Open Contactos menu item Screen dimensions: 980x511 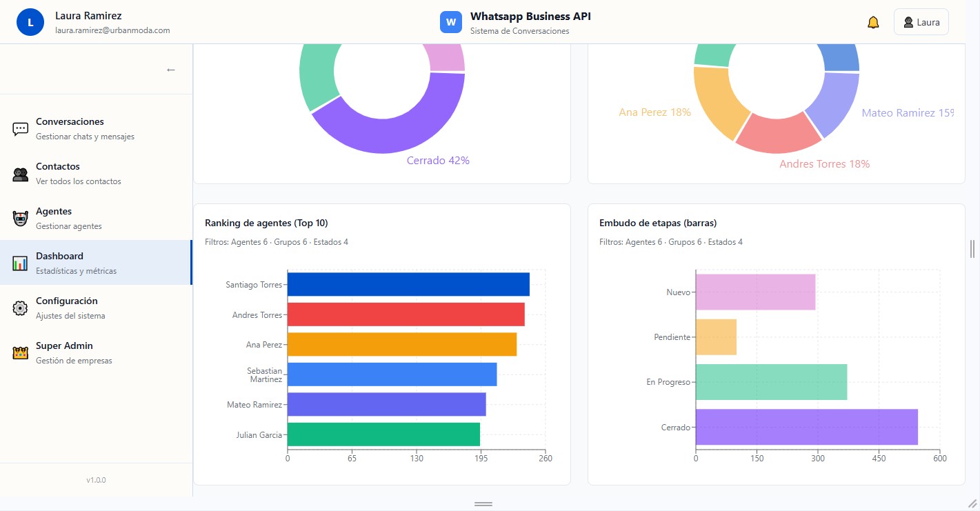[96, 173]
